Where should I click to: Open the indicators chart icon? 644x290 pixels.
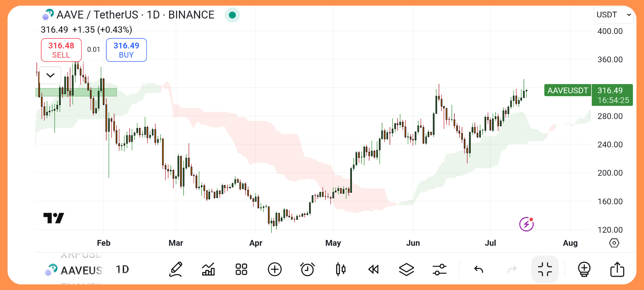208,270
